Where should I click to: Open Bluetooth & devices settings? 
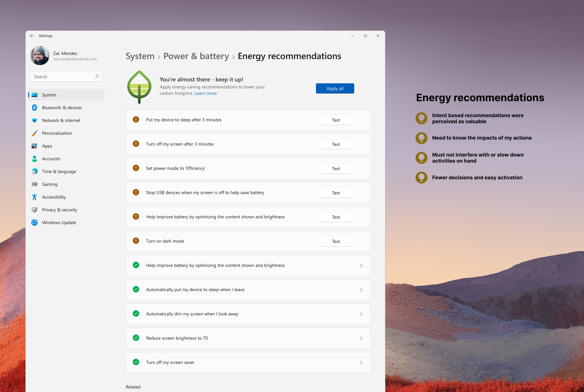click(x=67, y=108)
